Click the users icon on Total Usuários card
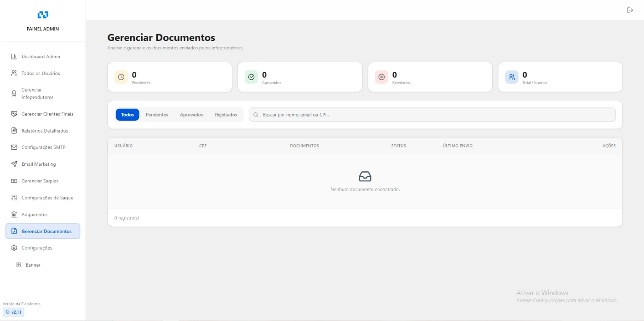 [512, 77]
